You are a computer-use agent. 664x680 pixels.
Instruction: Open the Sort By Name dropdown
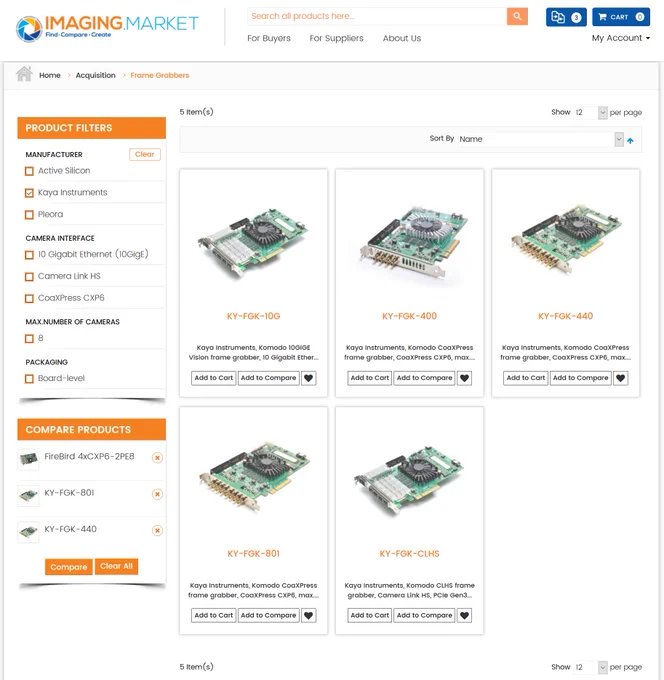541,139
